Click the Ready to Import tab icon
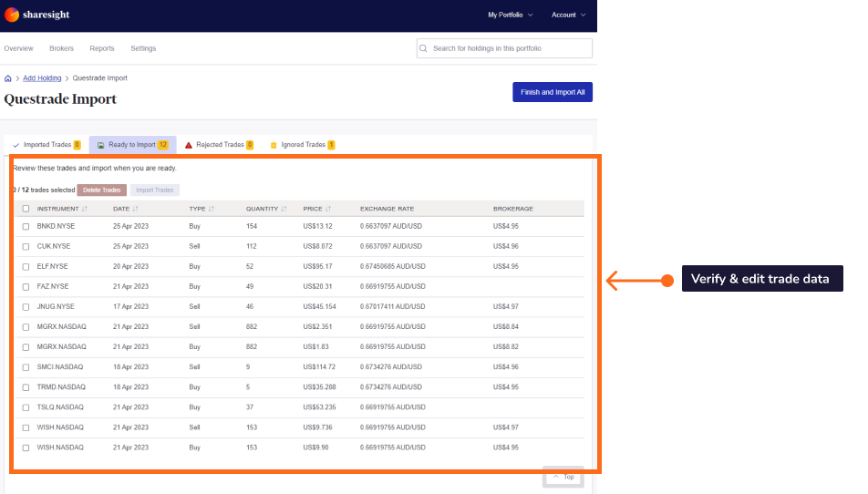 point(100,145)
